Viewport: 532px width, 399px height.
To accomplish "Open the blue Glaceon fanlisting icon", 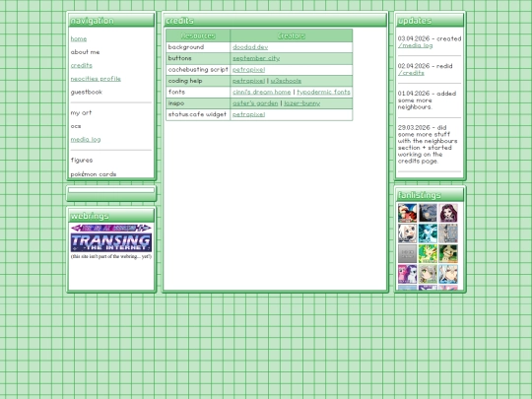I will (x=428, y=233).
